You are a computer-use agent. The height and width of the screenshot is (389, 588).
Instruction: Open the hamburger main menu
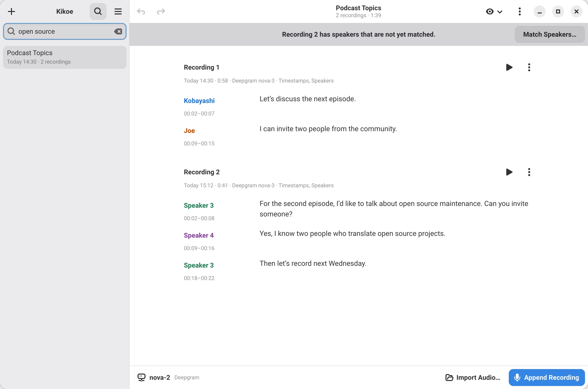click(118, 11)
